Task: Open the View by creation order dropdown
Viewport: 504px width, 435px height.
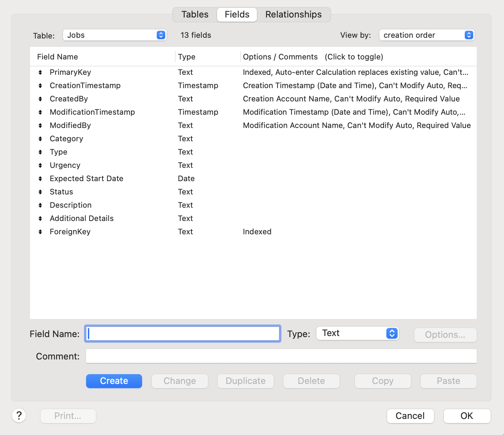Action: coord(426,35)
